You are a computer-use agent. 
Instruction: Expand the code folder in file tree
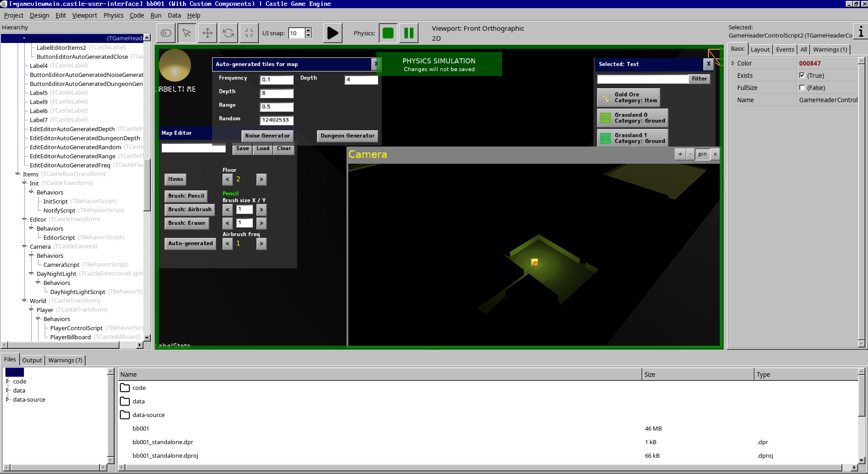coord(8,381)
